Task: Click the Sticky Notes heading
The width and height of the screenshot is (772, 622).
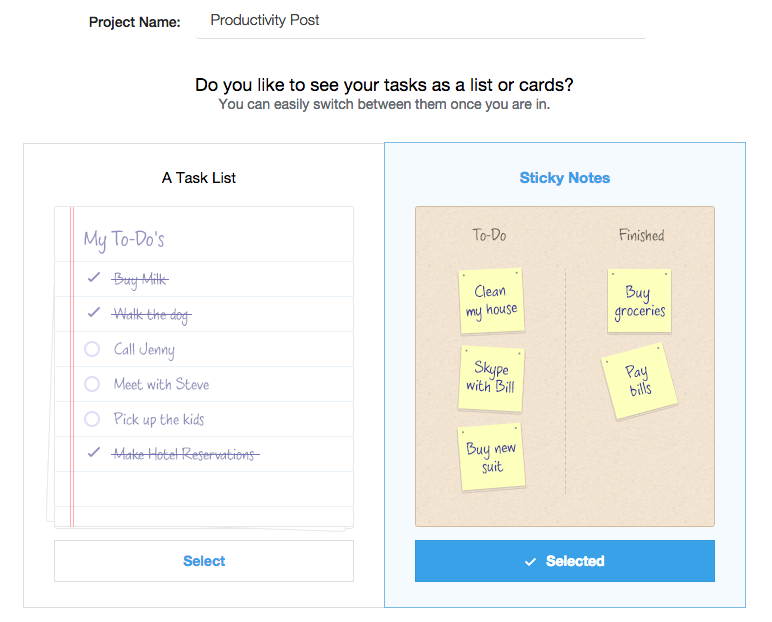Action: coord(564,178)
